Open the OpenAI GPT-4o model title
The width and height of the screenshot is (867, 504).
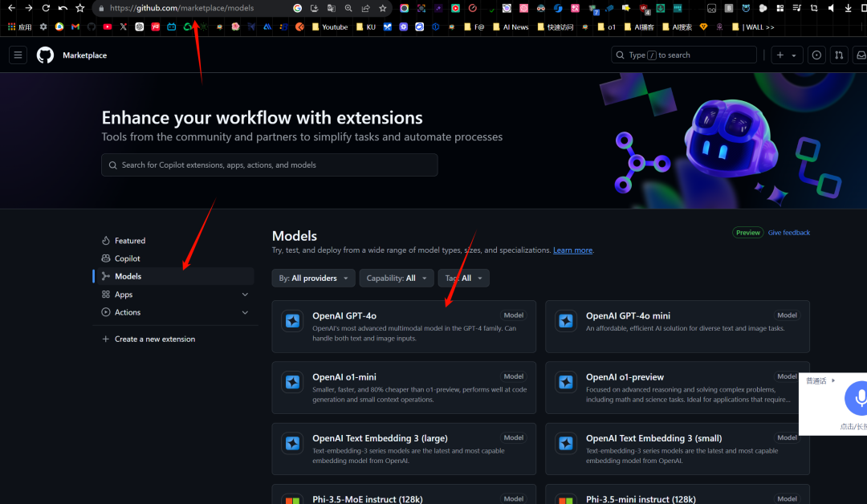[344, 315]
